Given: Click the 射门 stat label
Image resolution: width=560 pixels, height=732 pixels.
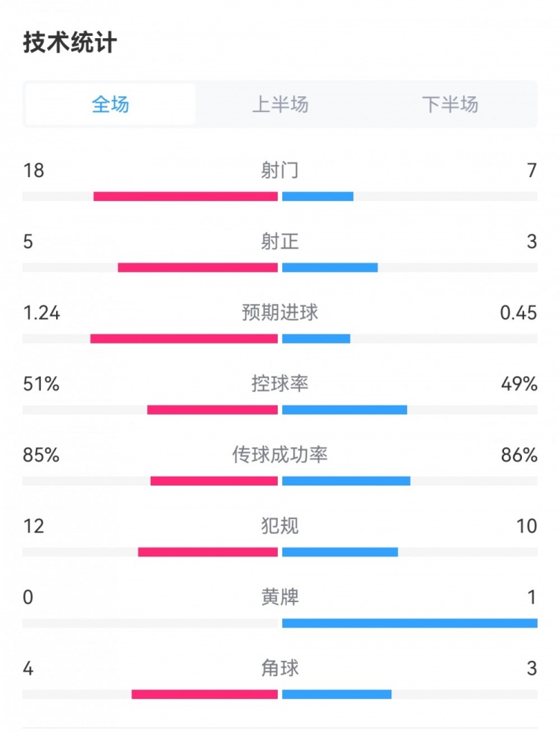Looking at the screenshot, I should coord(280,170).
